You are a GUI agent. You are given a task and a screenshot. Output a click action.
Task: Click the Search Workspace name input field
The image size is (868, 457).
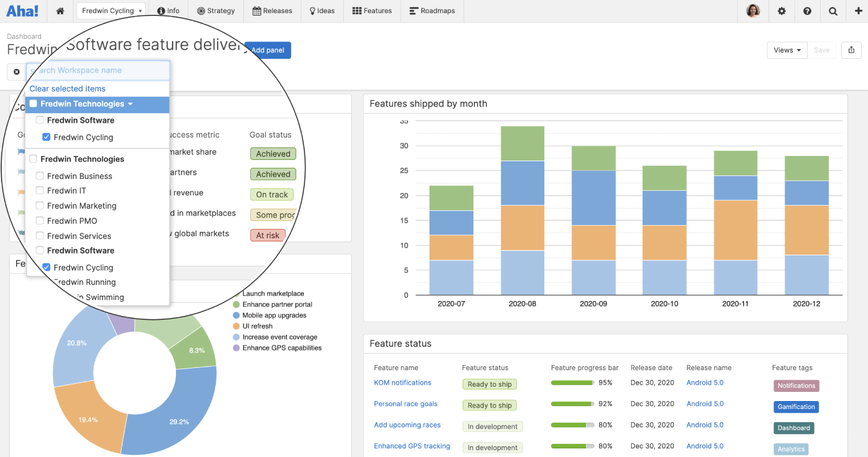[x=98, y=70]
